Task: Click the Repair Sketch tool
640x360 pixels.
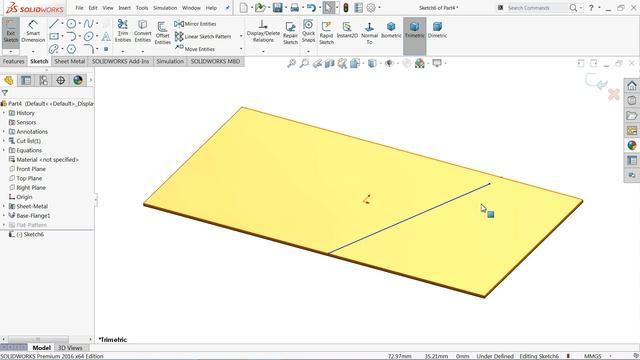Action: click(290, 33)
